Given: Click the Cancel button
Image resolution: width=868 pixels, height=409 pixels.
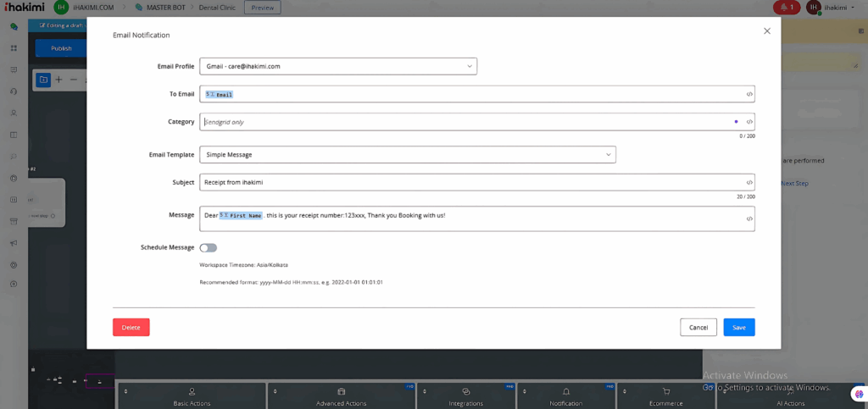Looking at the screenshot, I should [698, 327].
